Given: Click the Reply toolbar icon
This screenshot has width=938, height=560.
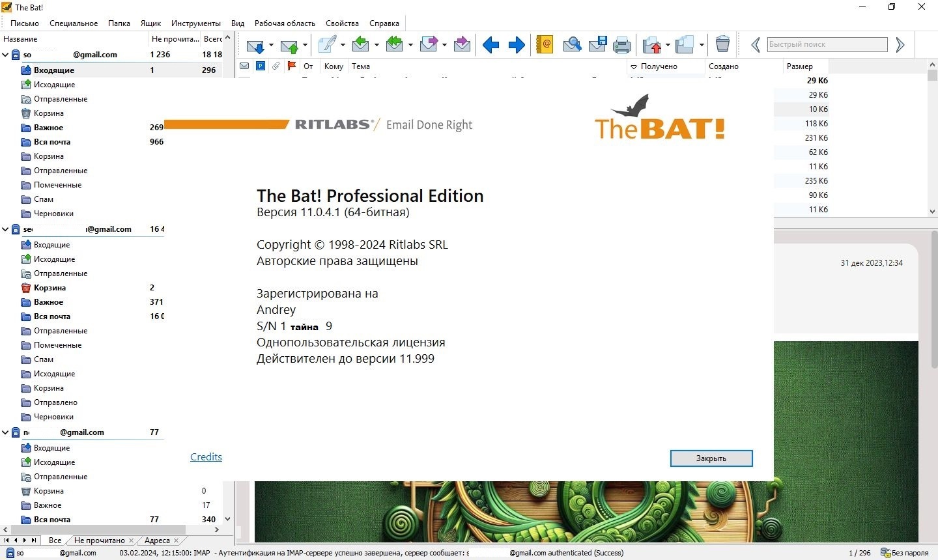Looking at the screenshot, I should click(x=360, y=44).
